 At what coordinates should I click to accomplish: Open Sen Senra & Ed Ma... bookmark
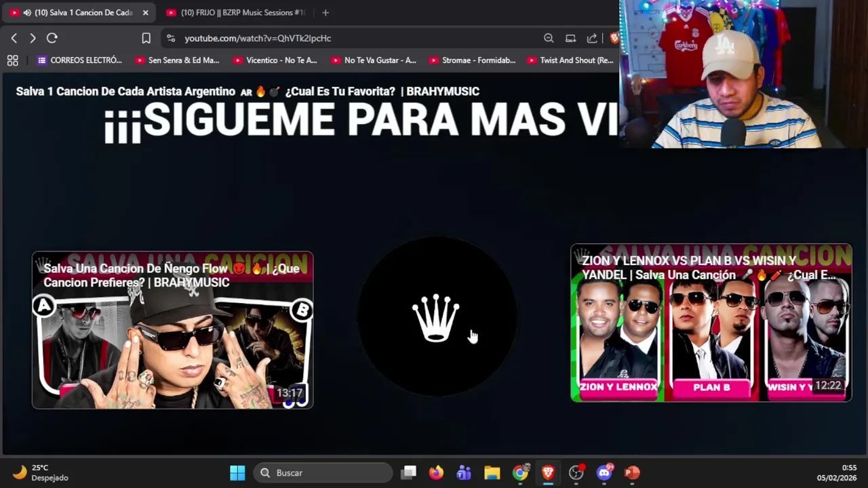pyautogui.click(x=178, y=60)
